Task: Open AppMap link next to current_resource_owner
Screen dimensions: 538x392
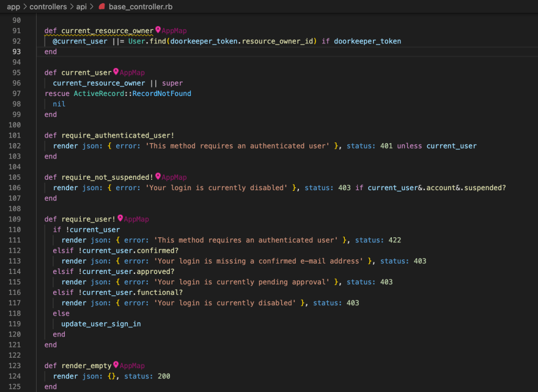Action: click(x=174, y=31)
